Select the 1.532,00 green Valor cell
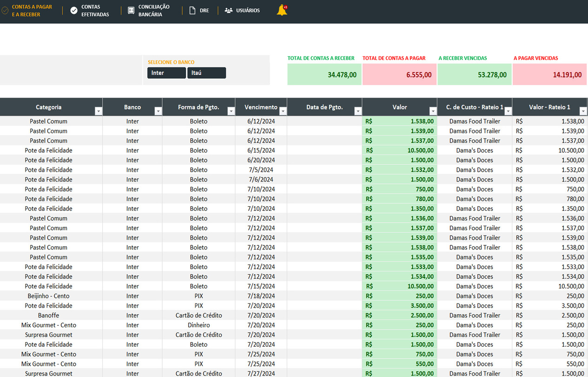Screen dimensions: 588x377 click(x=399, y=170)
